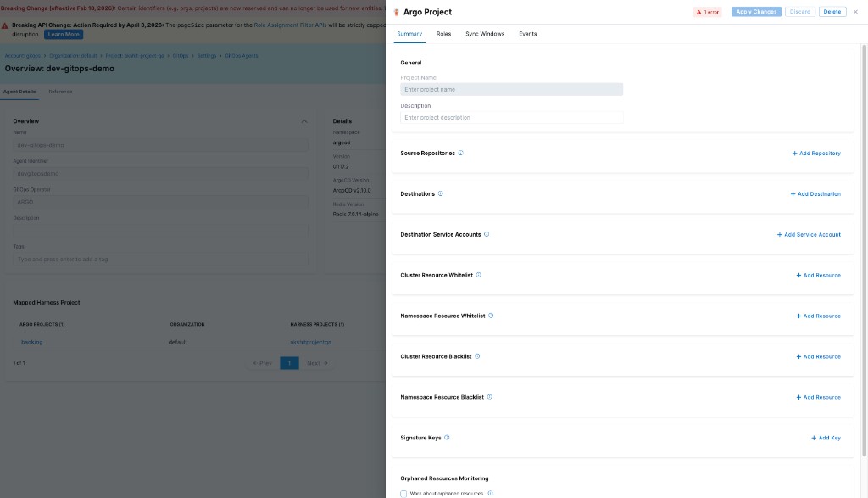The height and width of the screenshot is (498, 868).
Task: Click the warning triangle in API change banner
Action: point(4,25)
